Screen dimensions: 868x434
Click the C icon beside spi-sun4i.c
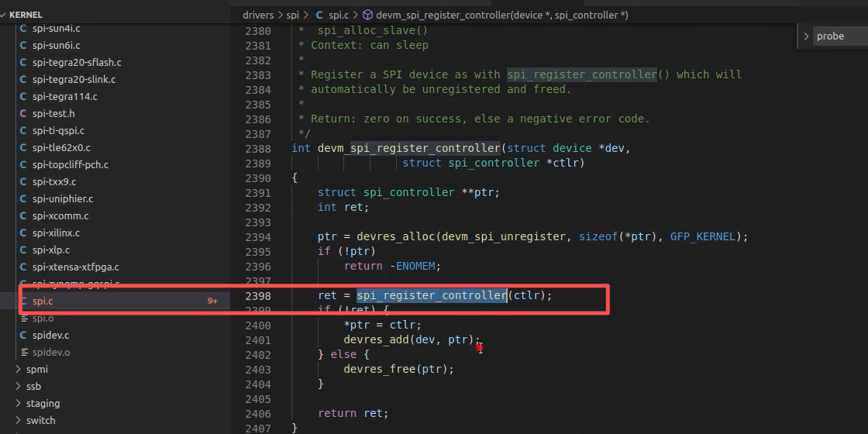[x=23, y=28]
